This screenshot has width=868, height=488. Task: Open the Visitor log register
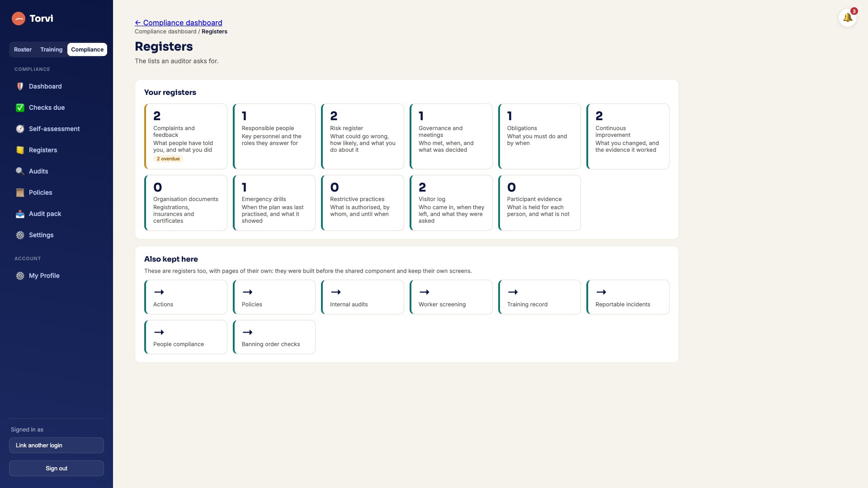(451, 203)
